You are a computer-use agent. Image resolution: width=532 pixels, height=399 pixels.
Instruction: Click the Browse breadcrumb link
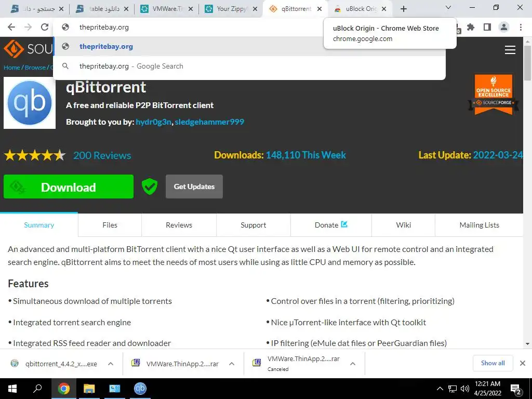tap(35, 68)
